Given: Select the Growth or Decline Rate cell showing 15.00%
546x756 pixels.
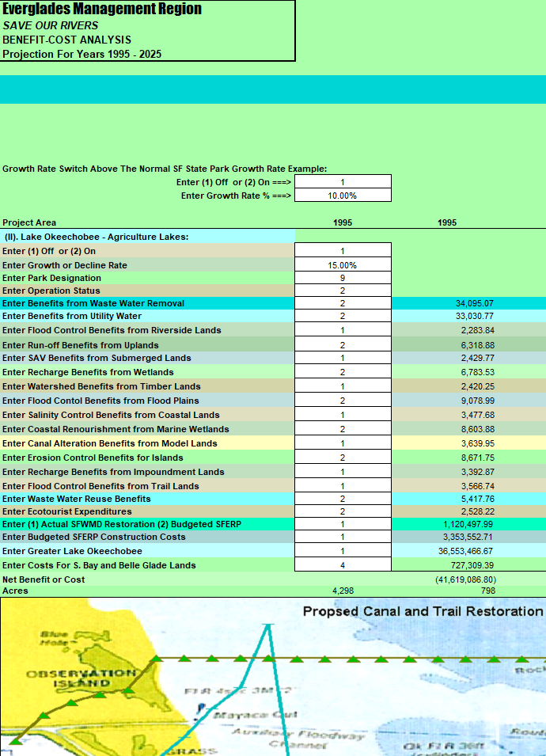Looking at the screenshot, I should pyautogui.click(x=343, y=265).
